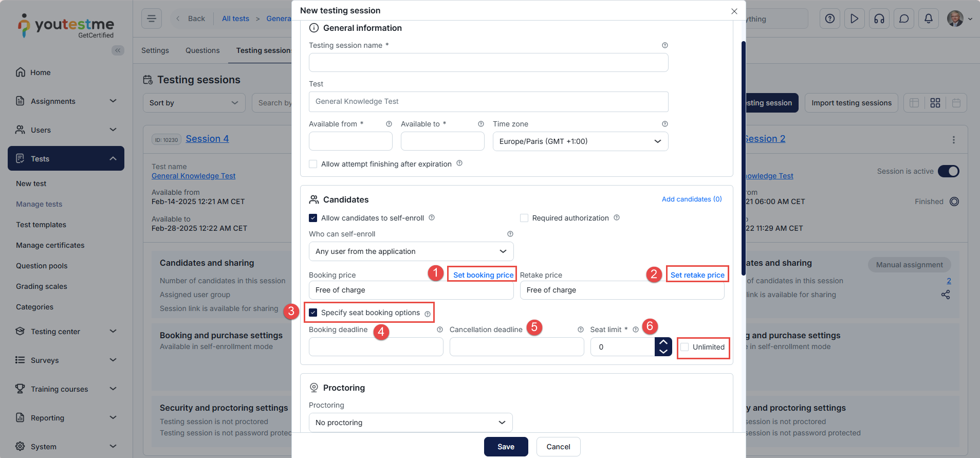
Task: Increase the Seat limit with up arrow
Action: point(663,342)
